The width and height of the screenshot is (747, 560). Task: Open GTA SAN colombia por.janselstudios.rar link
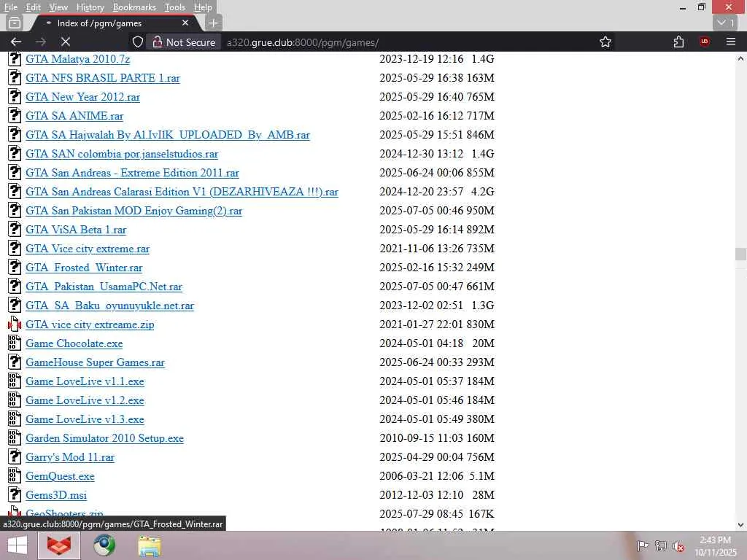[x=122, y=155]
